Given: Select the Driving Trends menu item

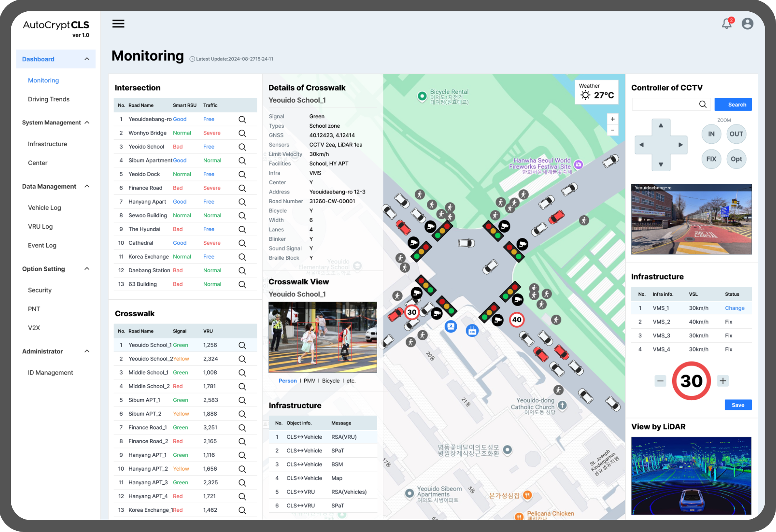Looking at the screenshot, I should tap(49, 99).
